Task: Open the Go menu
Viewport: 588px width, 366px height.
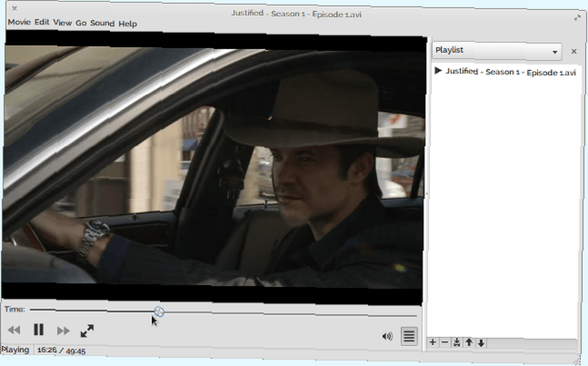Action: point(81,23)
